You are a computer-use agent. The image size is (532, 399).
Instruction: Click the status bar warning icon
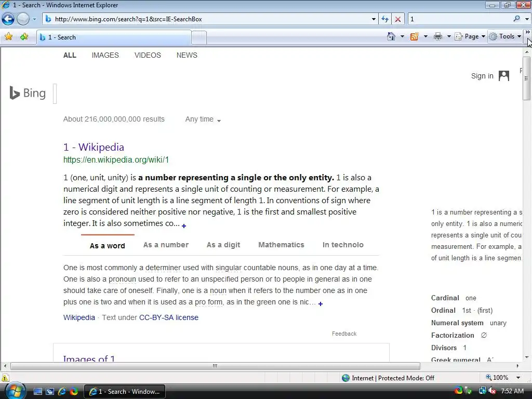pos(5,378)
